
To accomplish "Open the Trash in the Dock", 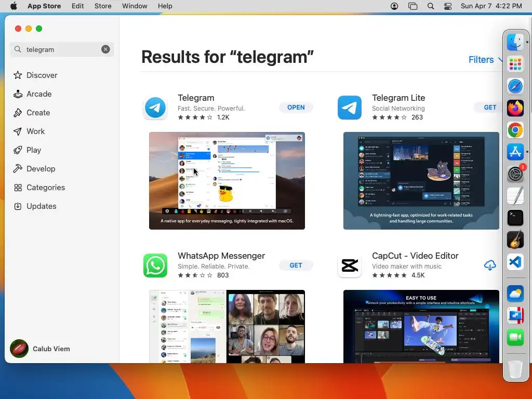I will point(515,369).
